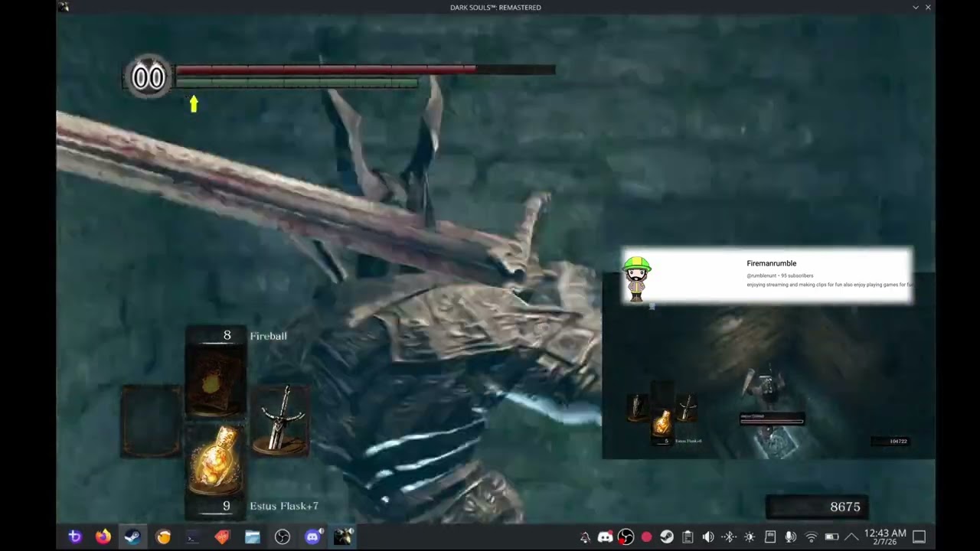
Task: Open the clock showing 12:43 AM
Action: (885, 536)
